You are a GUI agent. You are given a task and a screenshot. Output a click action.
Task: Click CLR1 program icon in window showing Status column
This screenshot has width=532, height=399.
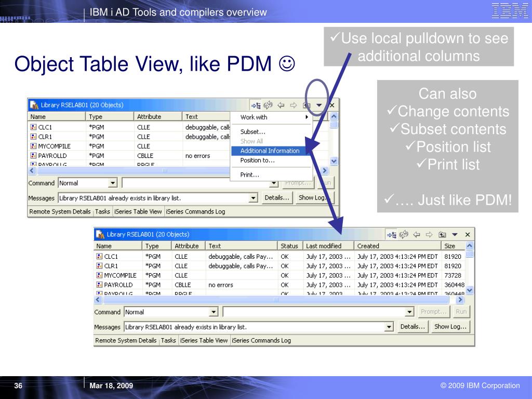pyautogui.click(x=99, y=266)
